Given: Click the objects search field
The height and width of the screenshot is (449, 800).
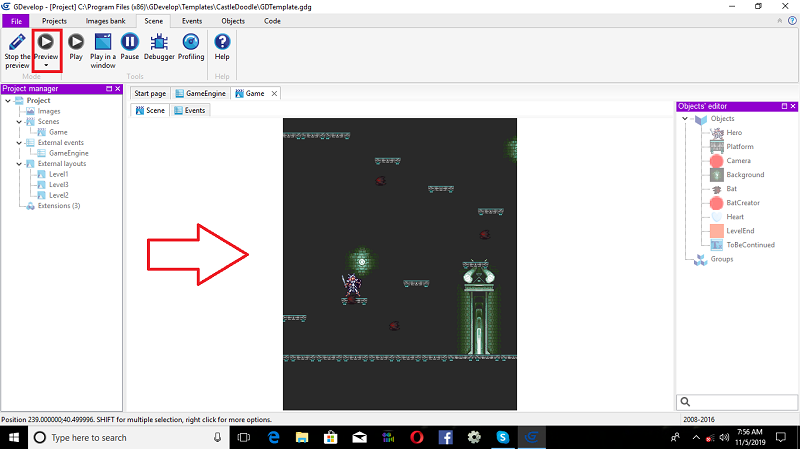Looking at the screenshot, I should tap(737, 402).
